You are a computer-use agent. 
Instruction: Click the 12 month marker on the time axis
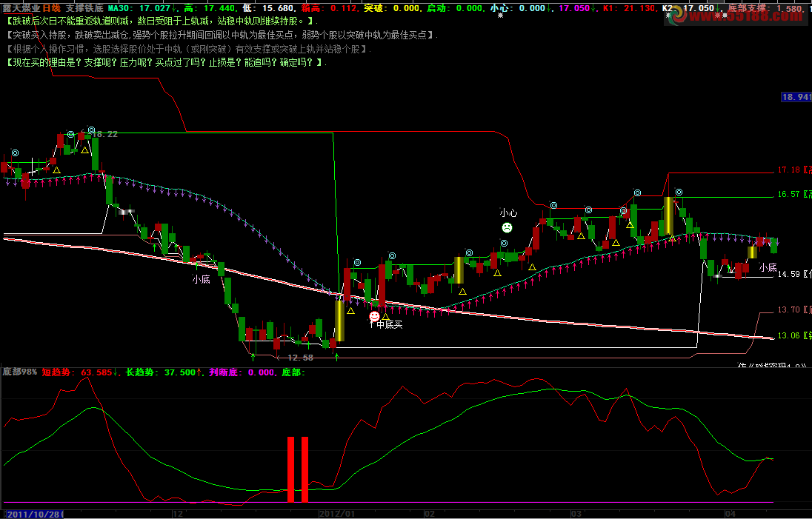coord(177,514)
